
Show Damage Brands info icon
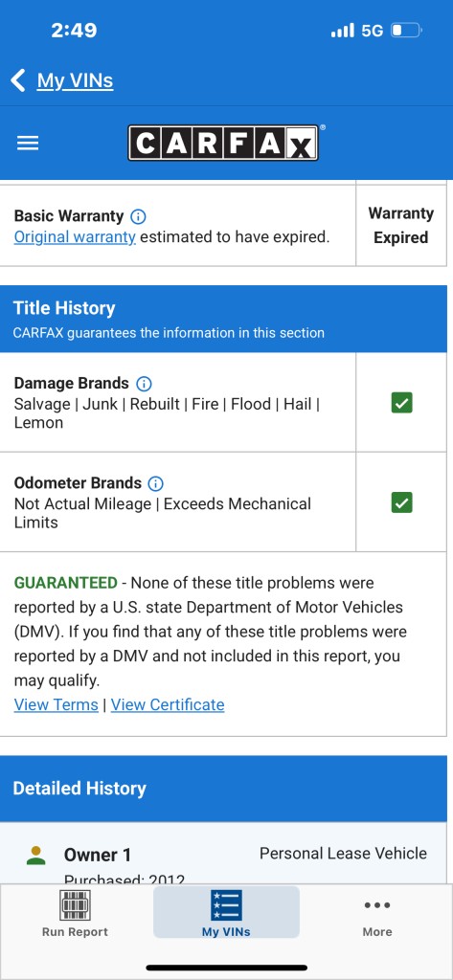coord(144,384)
